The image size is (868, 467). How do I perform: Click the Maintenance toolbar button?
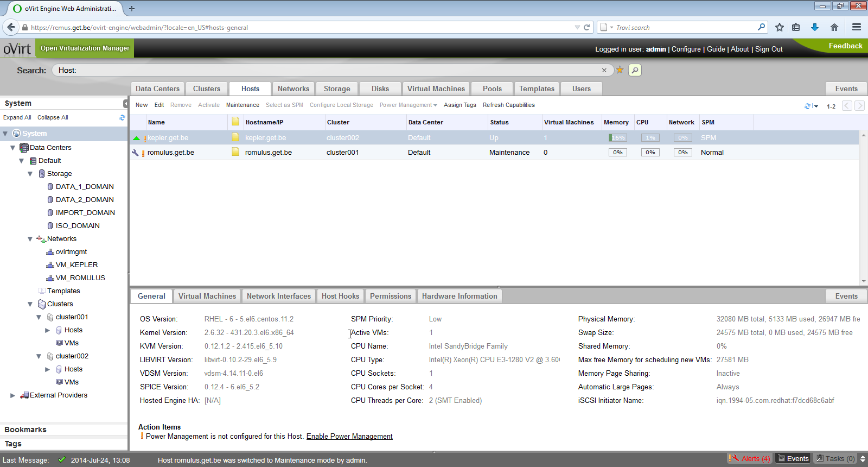[x=242, y=105]
